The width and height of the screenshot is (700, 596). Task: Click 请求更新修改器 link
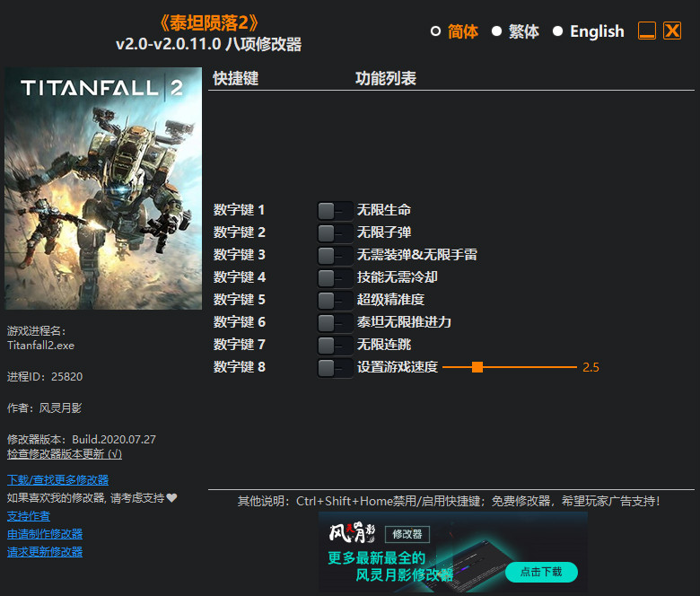point(45,552)
